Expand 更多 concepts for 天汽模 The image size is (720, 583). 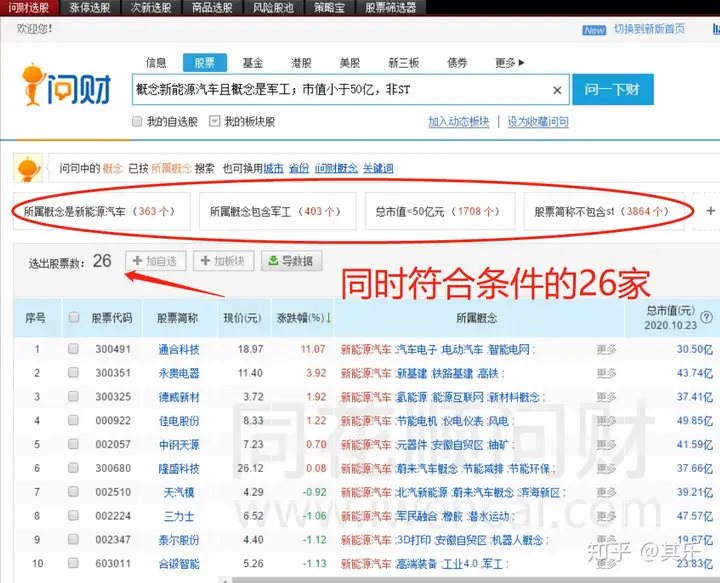[606, 493]
